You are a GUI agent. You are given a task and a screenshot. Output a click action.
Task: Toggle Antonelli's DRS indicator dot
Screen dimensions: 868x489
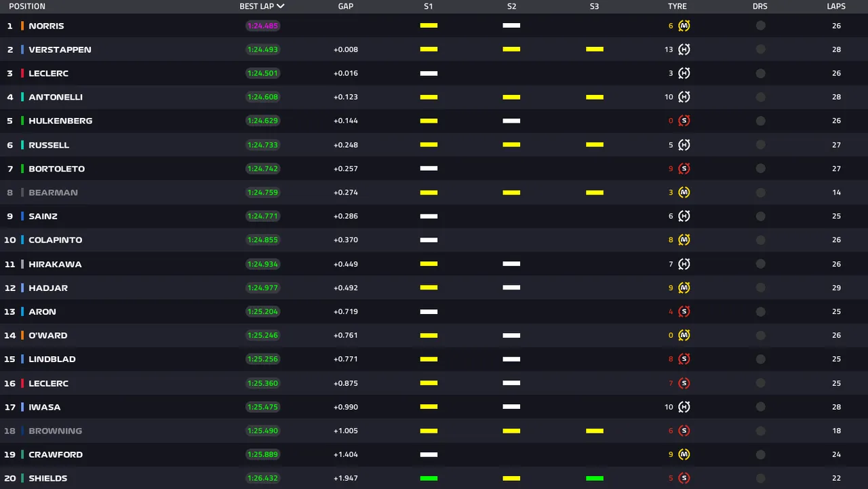pos(760,97)
